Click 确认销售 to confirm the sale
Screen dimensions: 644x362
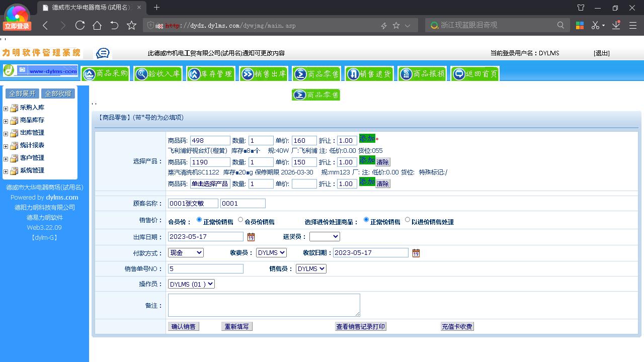[183, 326]
